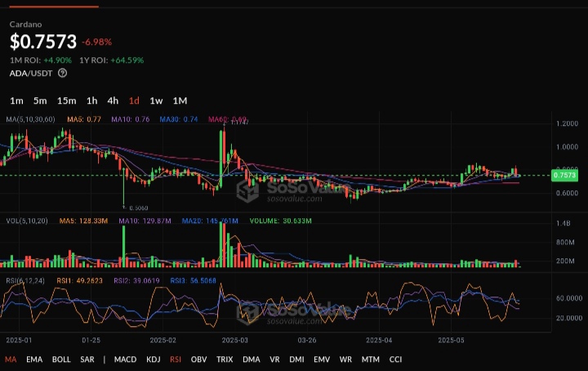The image size is (588, 371).
Task: Click the RSI1: 49.2623 value
Action: pos(79,280)
